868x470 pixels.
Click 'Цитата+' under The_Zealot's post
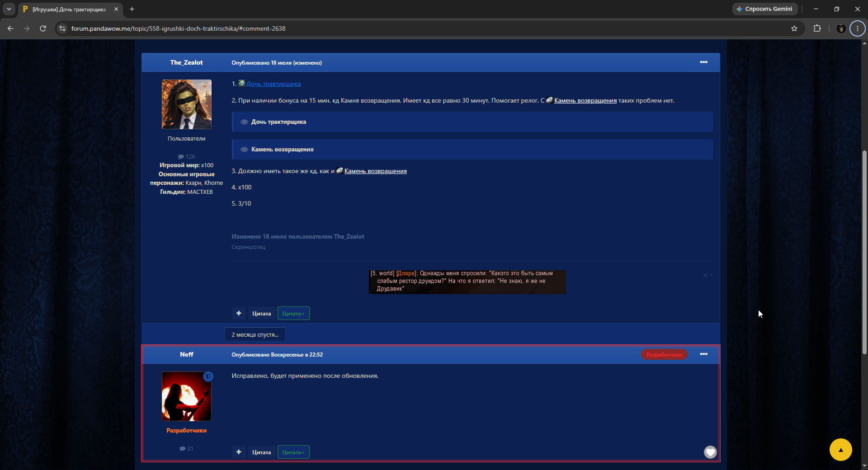click(293, 314)
